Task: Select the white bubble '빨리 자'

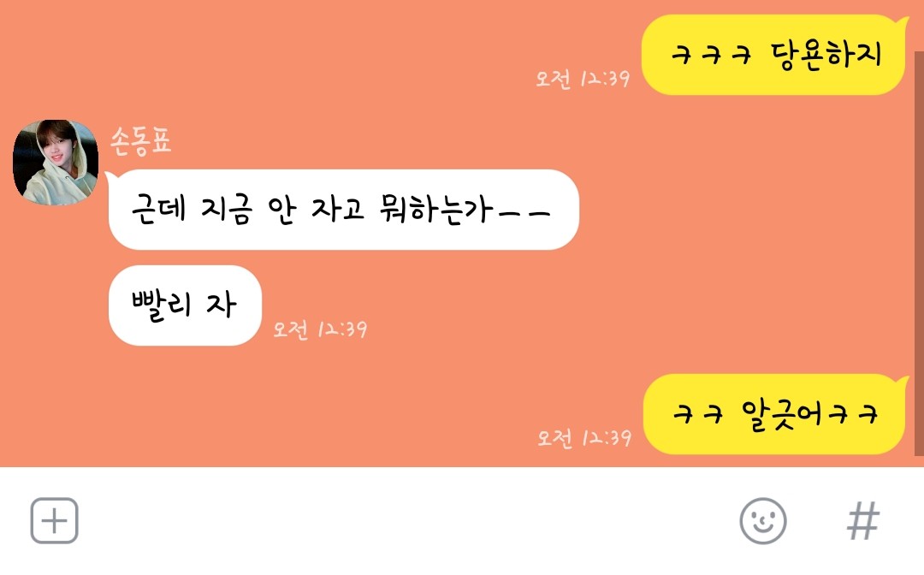Action: (185, 305)
